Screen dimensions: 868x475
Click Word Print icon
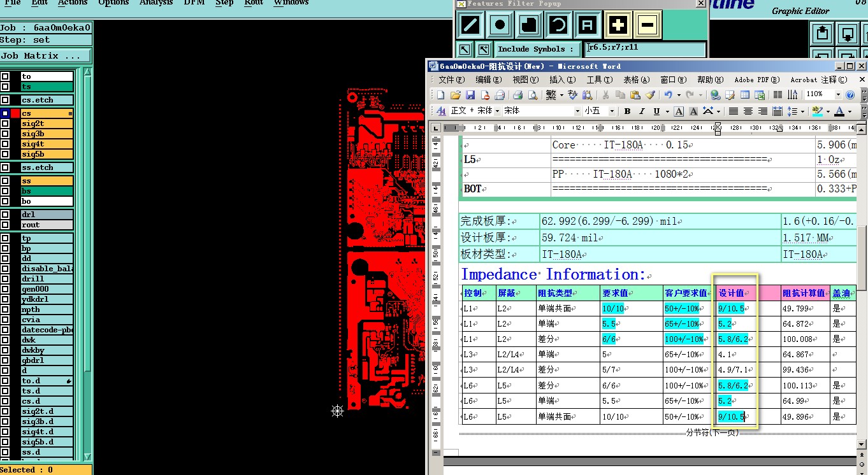click(x=517, y=95)
